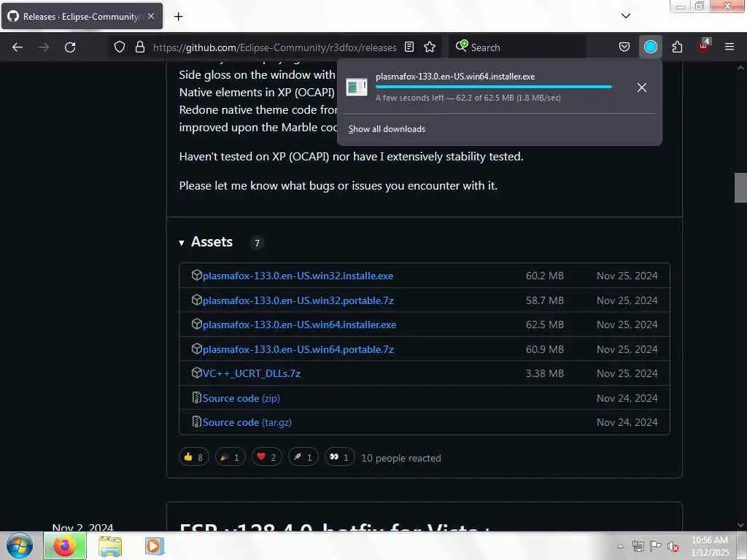Click the downloading plasmafox installer file icon
The height and width of the screenshot is (560, 747).
pos(356,87)
